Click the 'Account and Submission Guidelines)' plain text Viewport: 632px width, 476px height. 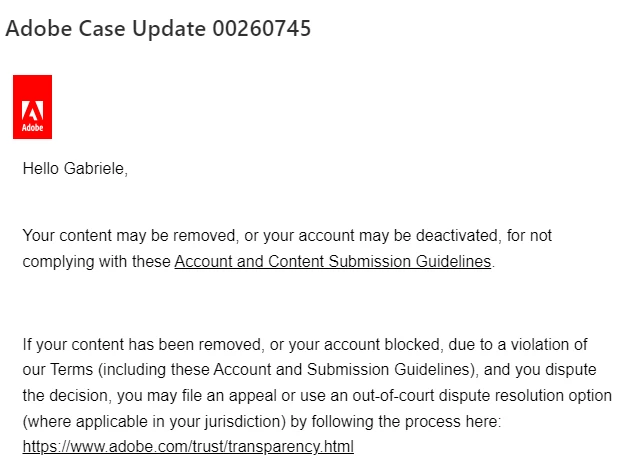click(x=346, y=370)
